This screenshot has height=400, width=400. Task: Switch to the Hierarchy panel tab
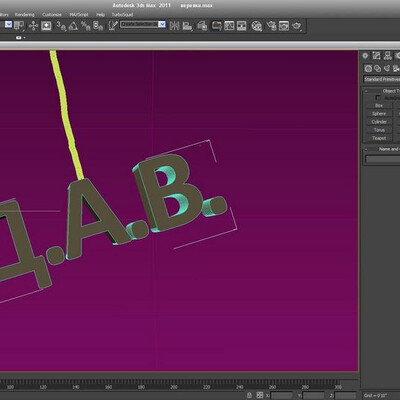tap(388, 56)
